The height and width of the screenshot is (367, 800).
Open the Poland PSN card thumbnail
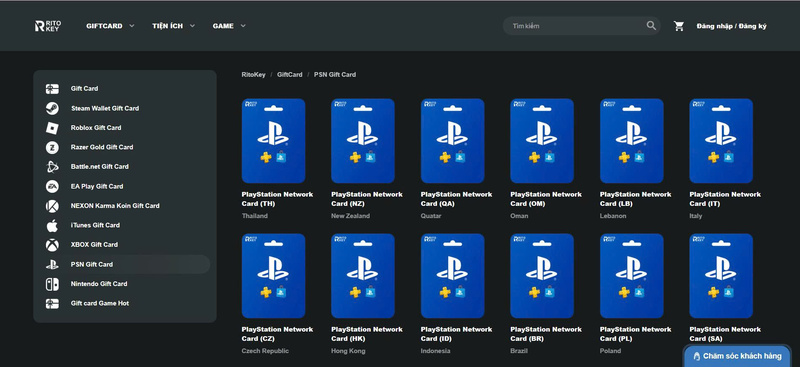pyautogui.click(x=632, y=276)
